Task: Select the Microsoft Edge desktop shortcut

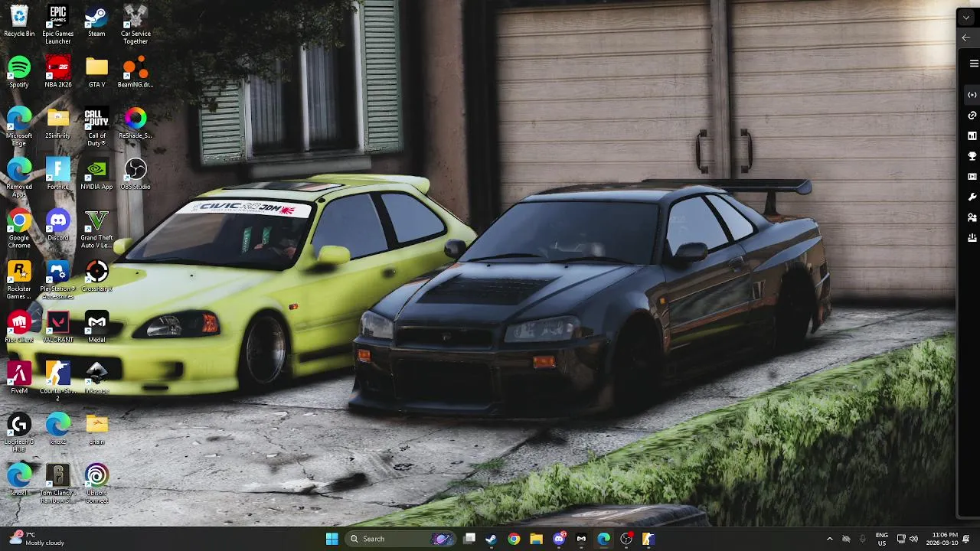Action: click(x=19, y=126)
